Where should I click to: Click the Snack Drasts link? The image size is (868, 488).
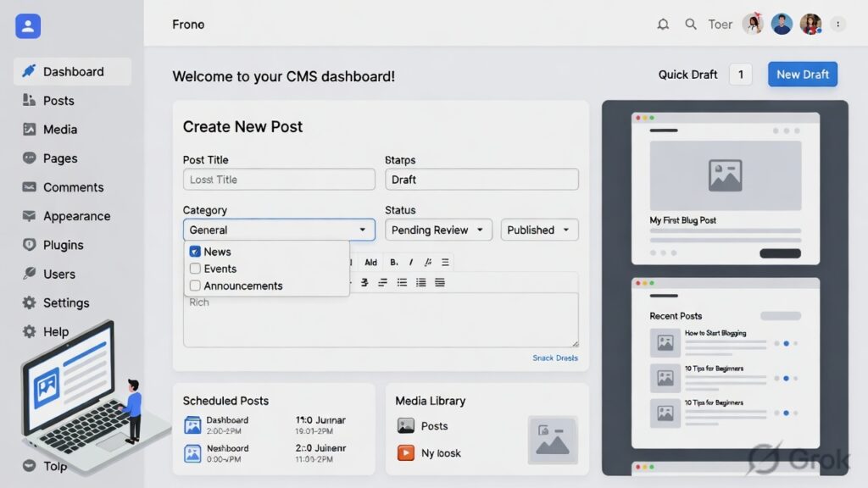pyautogui.click(x=554, y=358)
